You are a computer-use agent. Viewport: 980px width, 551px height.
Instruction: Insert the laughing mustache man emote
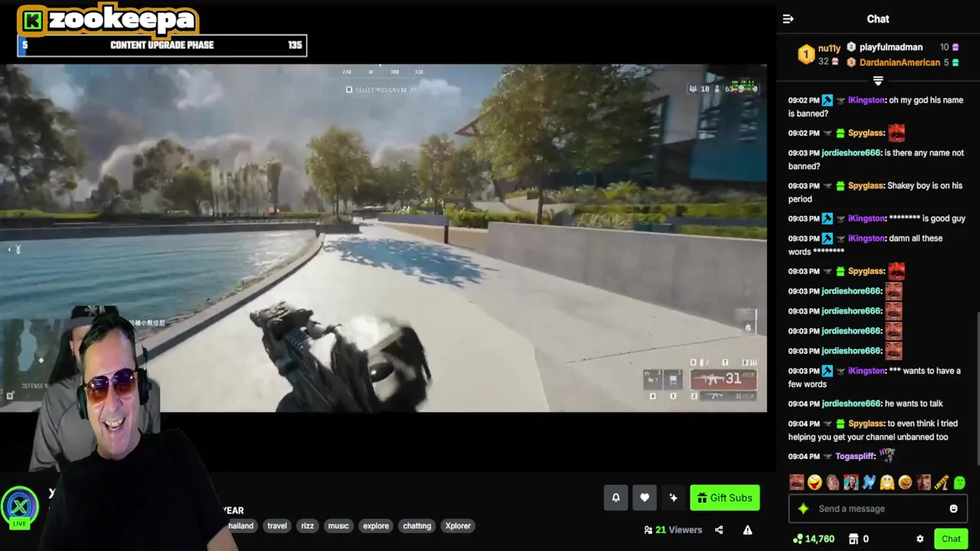tap(796, 482)
